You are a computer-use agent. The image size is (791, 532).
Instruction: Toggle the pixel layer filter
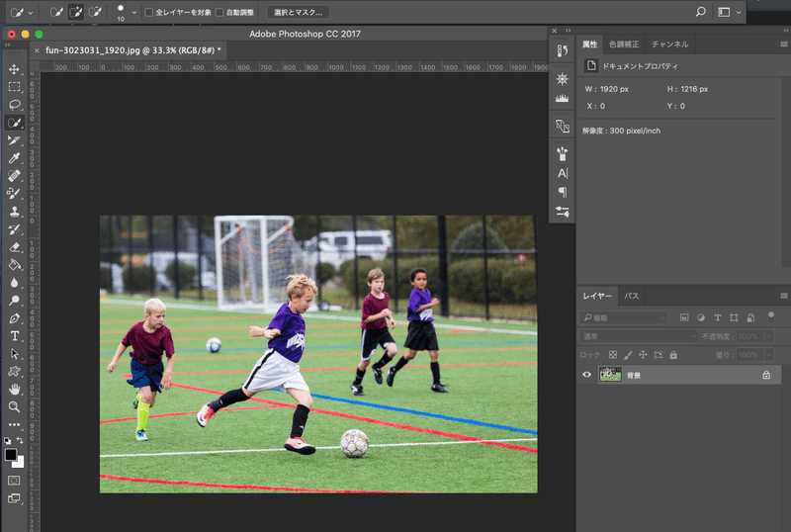click(684, 317)
